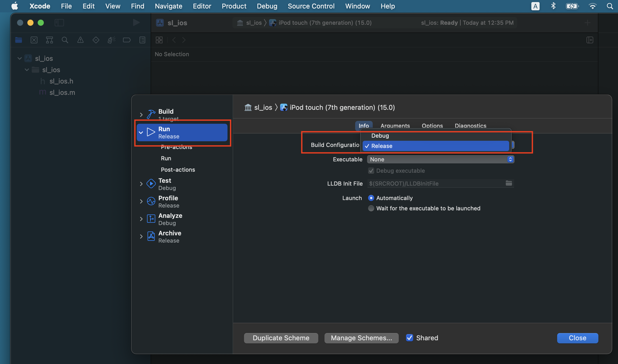Click the run play button in toolbar
This screenshot has width=618, height=364.
(136, 23)
